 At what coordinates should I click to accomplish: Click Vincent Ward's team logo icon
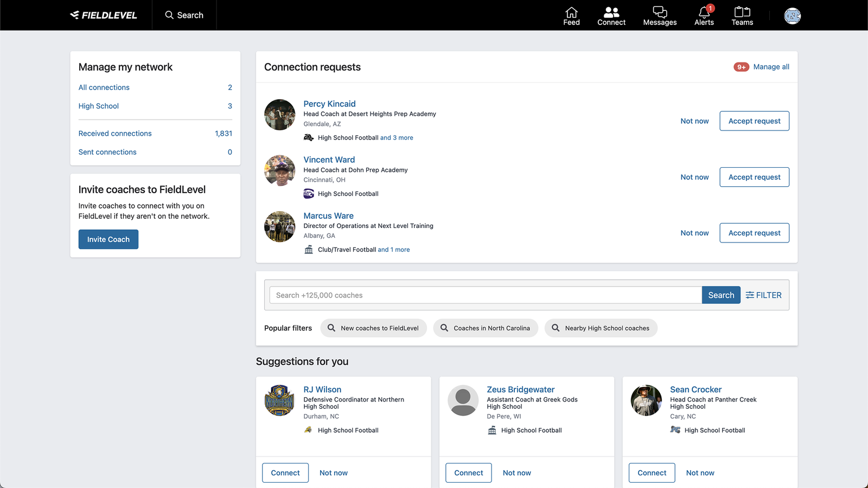309,194
